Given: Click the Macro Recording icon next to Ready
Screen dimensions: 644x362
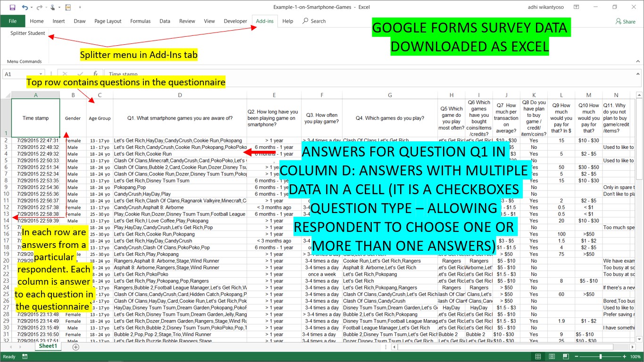Looking at the screenshot, I should pos(24,357).
